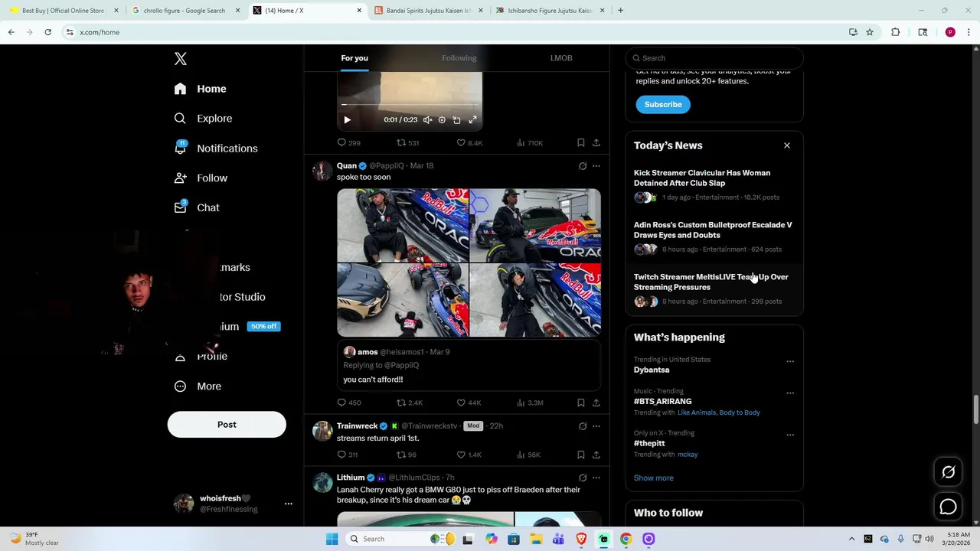Open Home from the left navigation
980x551 pixels.
pyautogui.click(x=200, y=89)
